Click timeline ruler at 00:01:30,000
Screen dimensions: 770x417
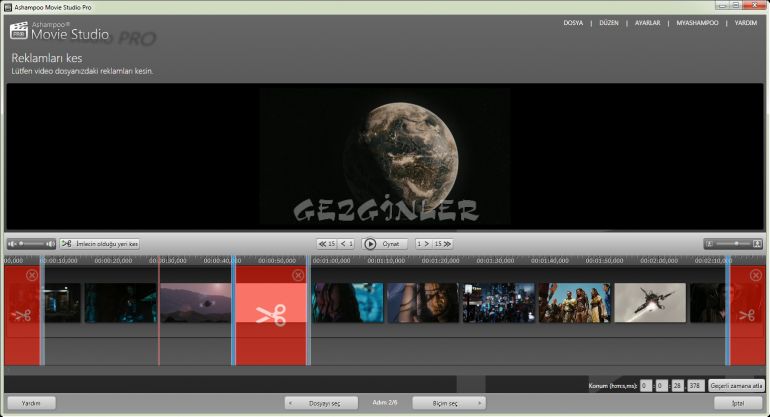click(x=495, y=261)
